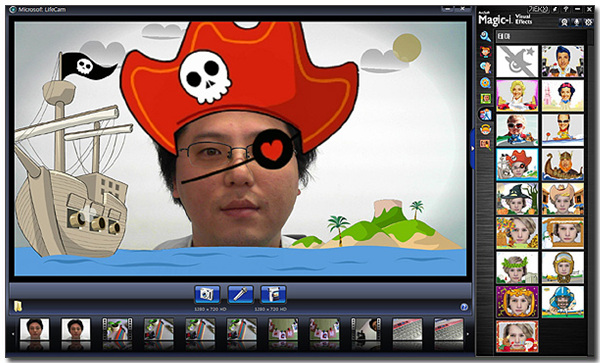This screenshot has width=600, height=363.
Task: Toggle the microphone in Magic-i header
Action: (576, 22)
